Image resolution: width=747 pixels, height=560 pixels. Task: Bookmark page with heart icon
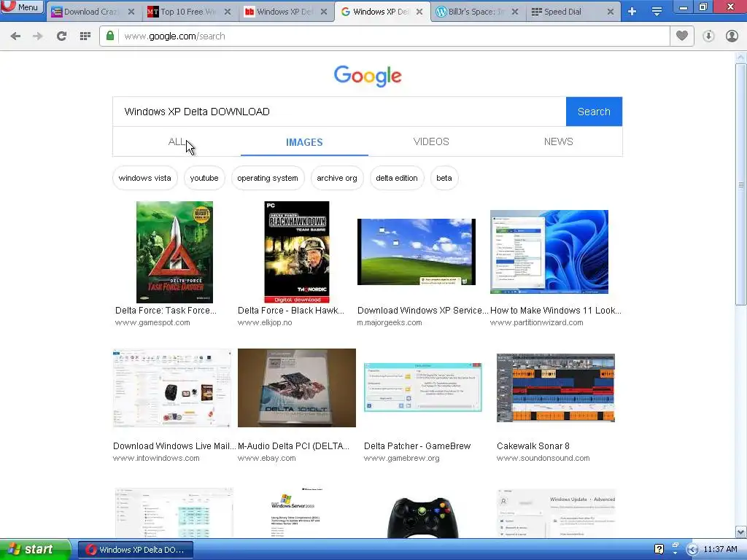coord(682,36)
